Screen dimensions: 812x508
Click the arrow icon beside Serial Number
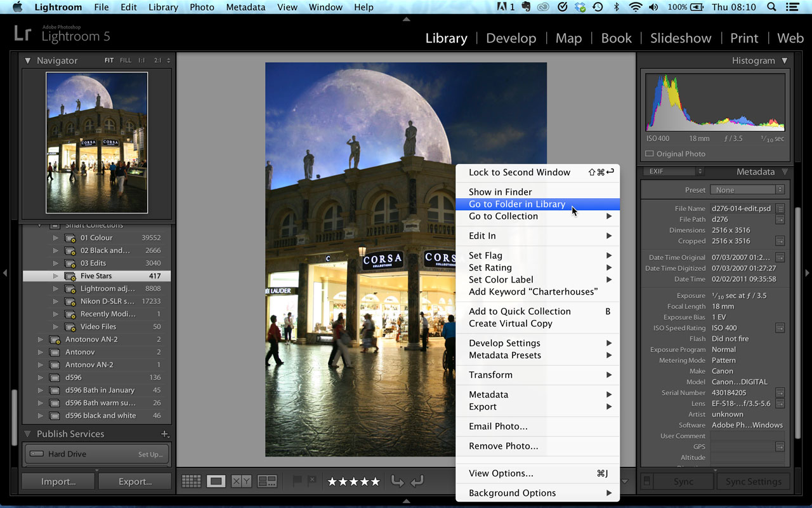(x=780, y=392)
